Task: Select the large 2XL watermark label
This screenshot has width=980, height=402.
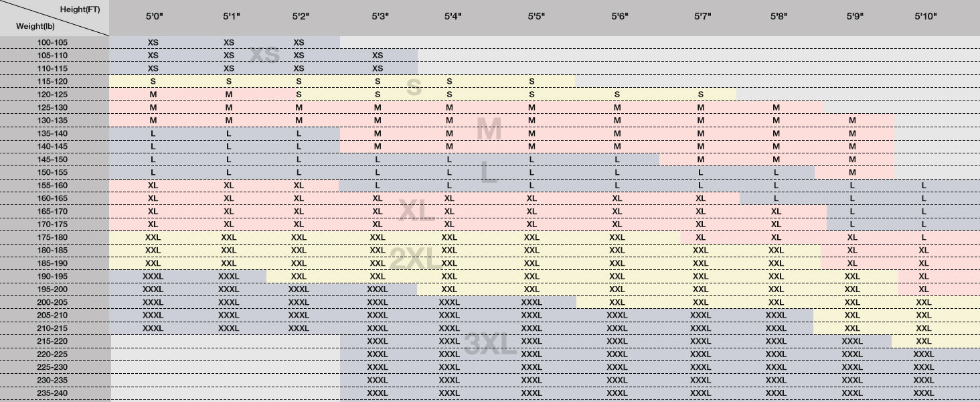Action: [x=414, y=259]
